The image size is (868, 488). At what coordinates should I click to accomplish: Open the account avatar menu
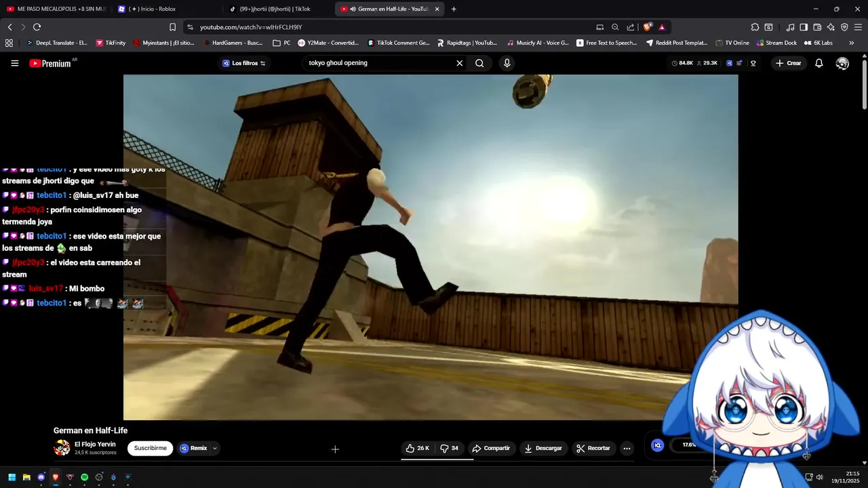pos(842,63)
